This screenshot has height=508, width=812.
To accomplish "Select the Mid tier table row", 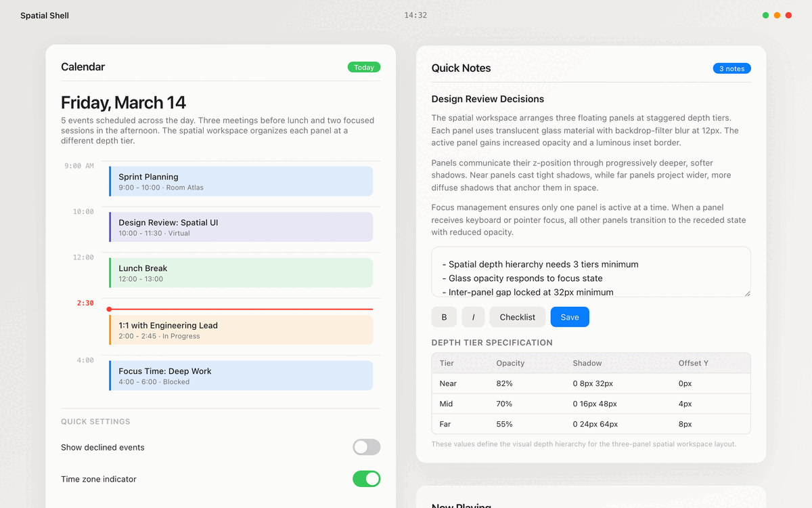I will pyautogui.click(x=590, y=404).
